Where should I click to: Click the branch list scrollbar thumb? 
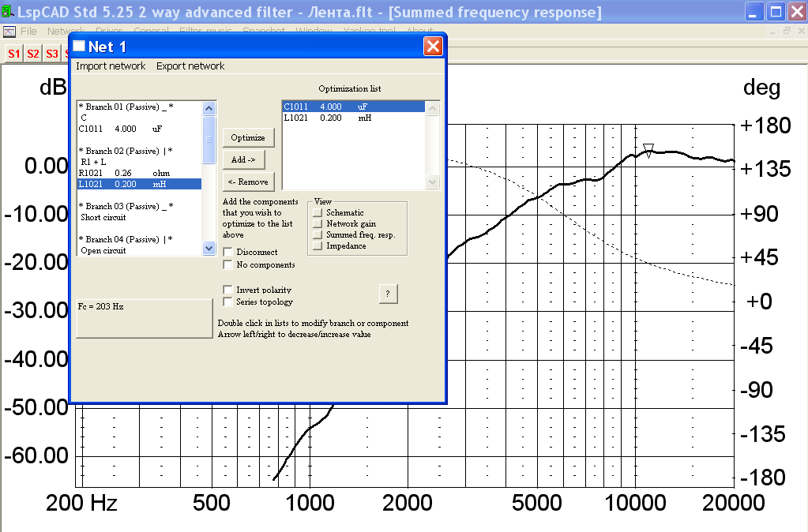click(209, 140)
